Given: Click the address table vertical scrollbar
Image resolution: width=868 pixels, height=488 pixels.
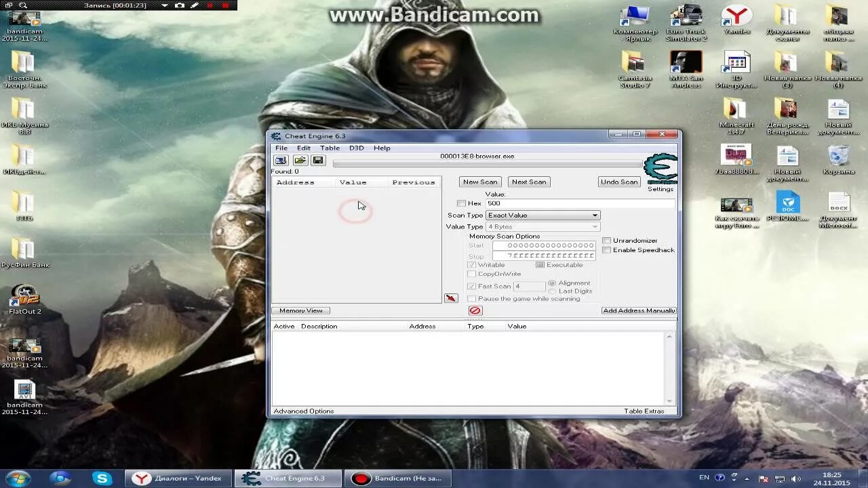Looking at the screenshot, I should pos(670,369).
